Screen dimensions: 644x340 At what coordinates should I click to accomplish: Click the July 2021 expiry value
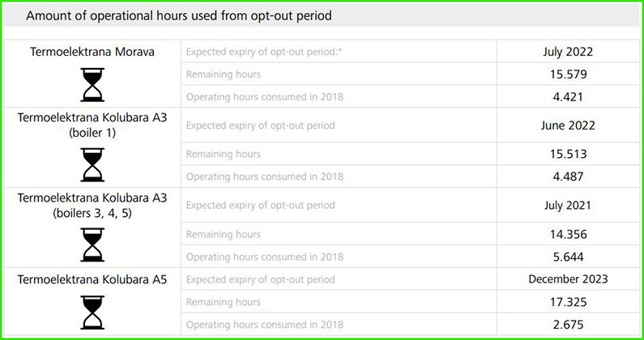(568, 206)
